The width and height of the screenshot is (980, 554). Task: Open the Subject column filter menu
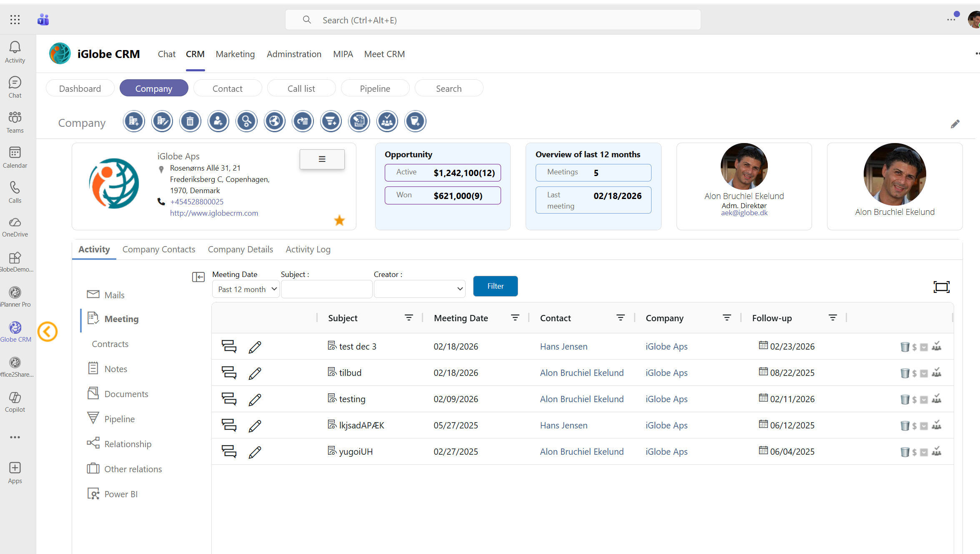[x=409, y=318]
